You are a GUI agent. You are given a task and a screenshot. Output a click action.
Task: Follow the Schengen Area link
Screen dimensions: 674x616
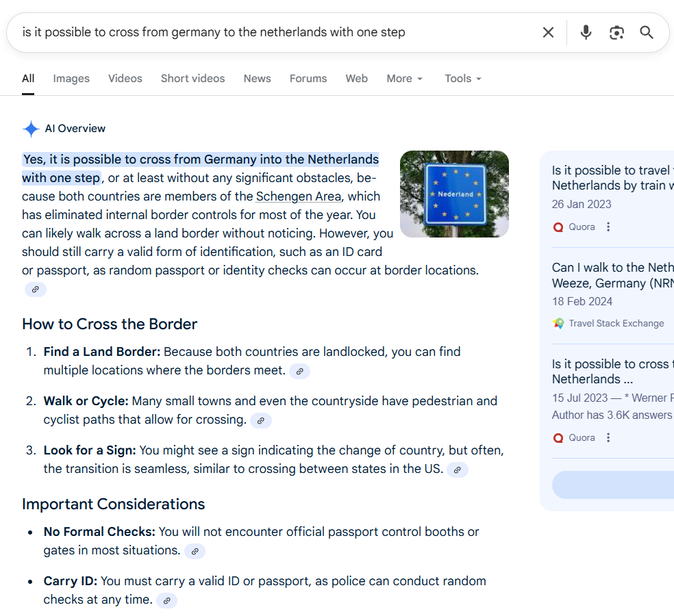pyautogui.click(x=299, y=196)
